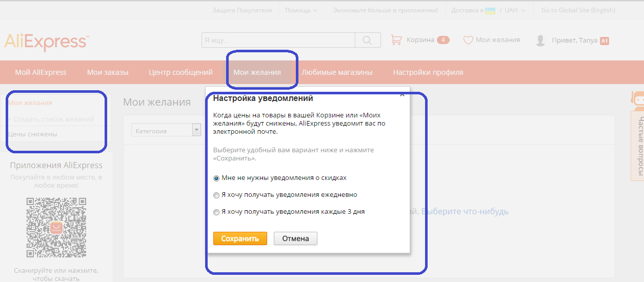This screenshot has width=644, height=282.
Task: Click the Сохранить button
Action: [240, 238]
